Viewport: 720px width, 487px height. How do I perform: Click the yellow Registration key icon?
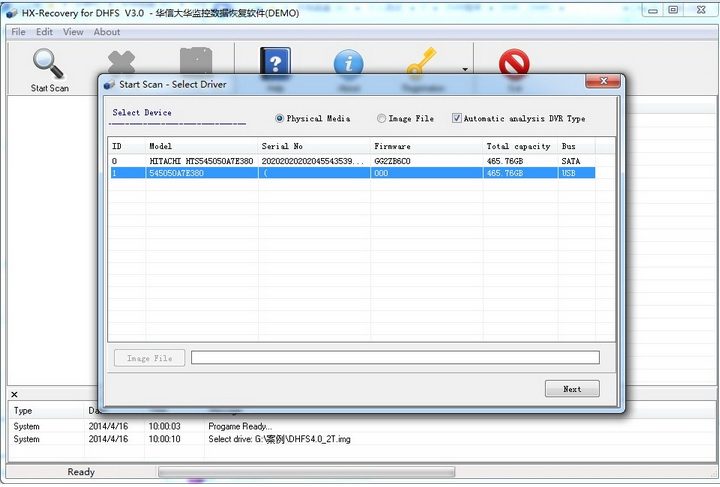click(x=421, y=61)
